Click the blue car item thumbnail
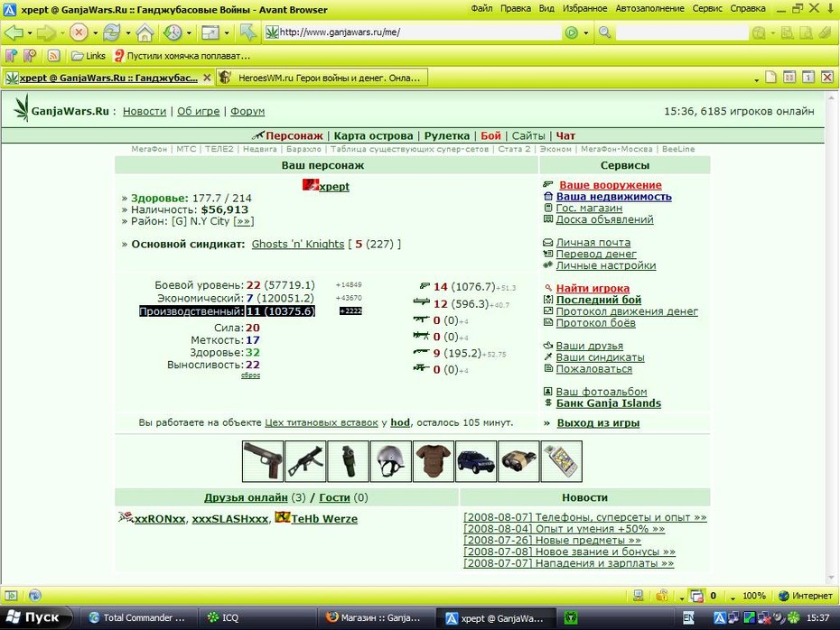This screenshot has width=840, height=630. point(476,461)
